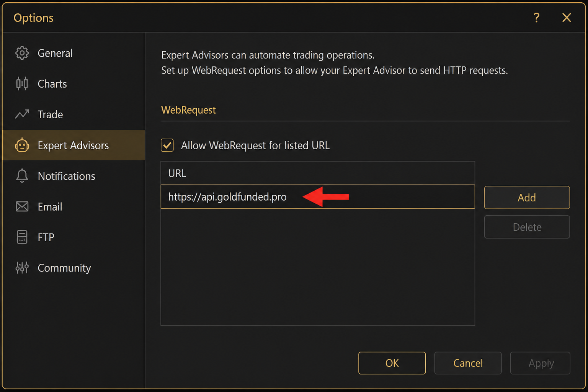The height and width of the screenshot is (392, 588).
Task: Select the Expert Advisors section
Action: (x=74, y=145)
